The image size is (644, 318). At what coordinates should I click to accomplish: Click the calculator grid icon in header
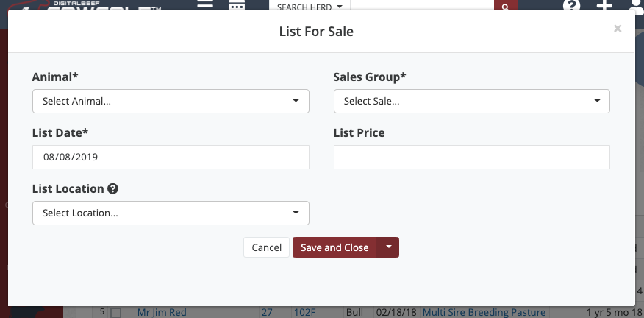[x=237, y=6]
